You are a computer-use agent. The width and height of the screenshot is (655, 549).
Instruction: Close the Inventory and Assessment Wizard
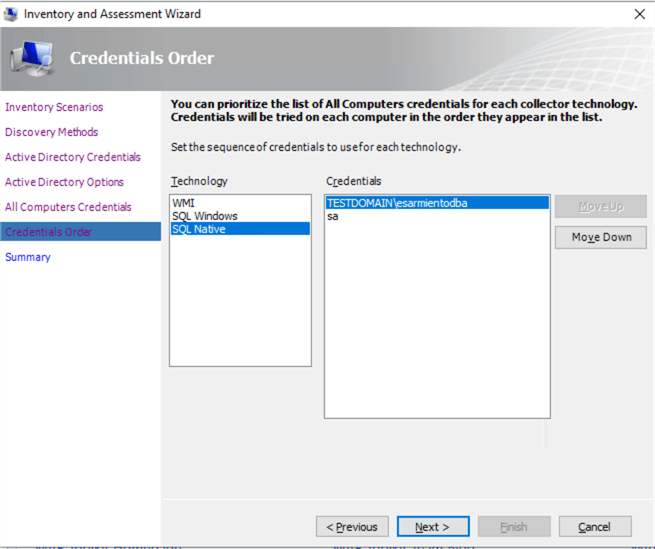point(639,14)
